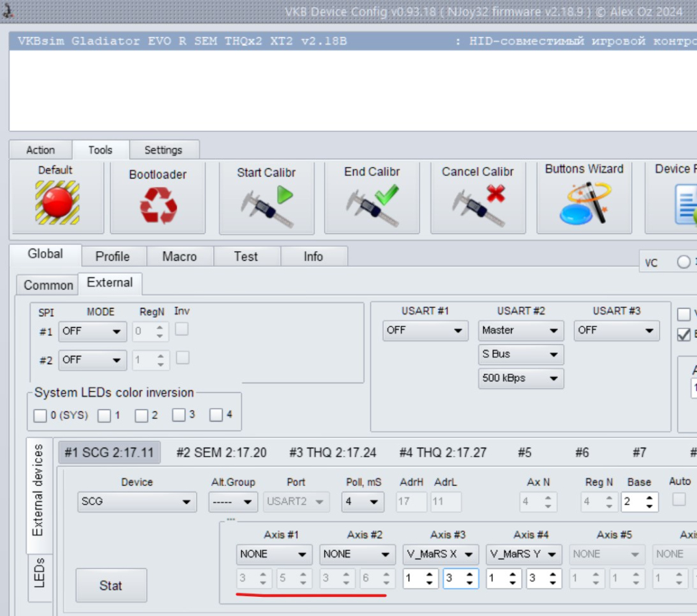Open the USART #1 dropdown

click(425, 331)
